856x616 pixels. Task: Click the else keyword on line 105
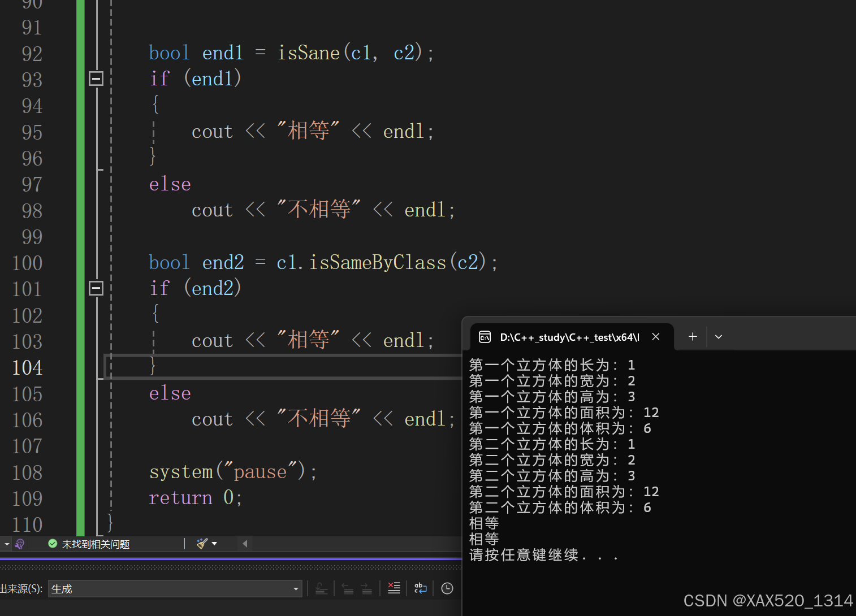[170, 393]
